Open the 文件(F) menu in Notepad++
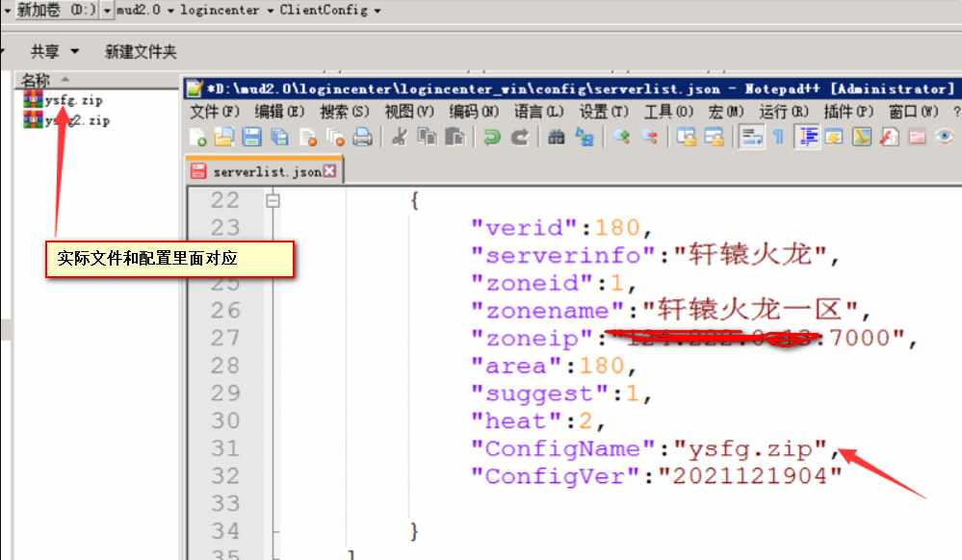 (214, 112)
